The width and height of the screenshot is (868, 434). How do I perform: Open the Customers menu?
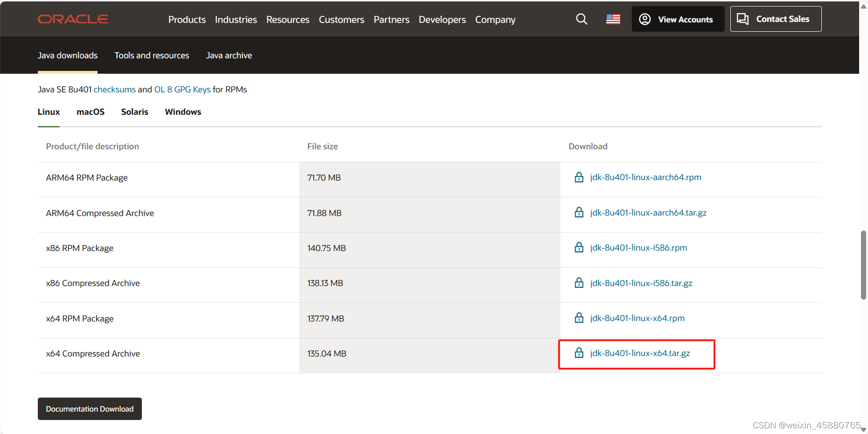tap(342, 20)
